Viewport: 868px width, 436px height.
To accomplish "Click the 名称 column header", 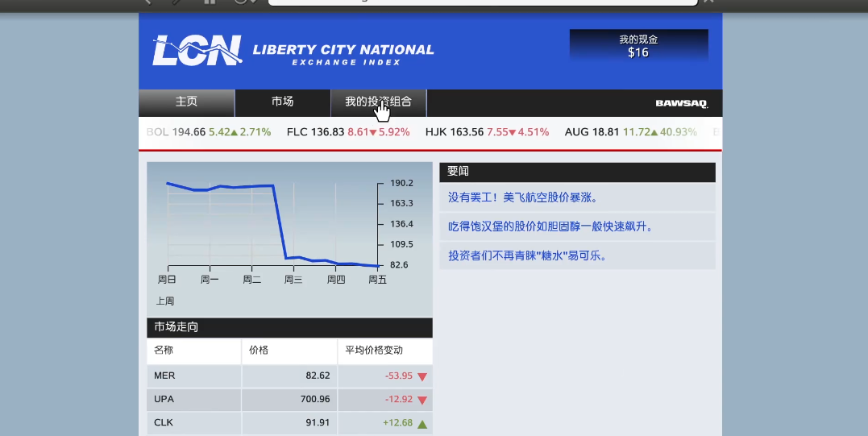I will point(164,351).
